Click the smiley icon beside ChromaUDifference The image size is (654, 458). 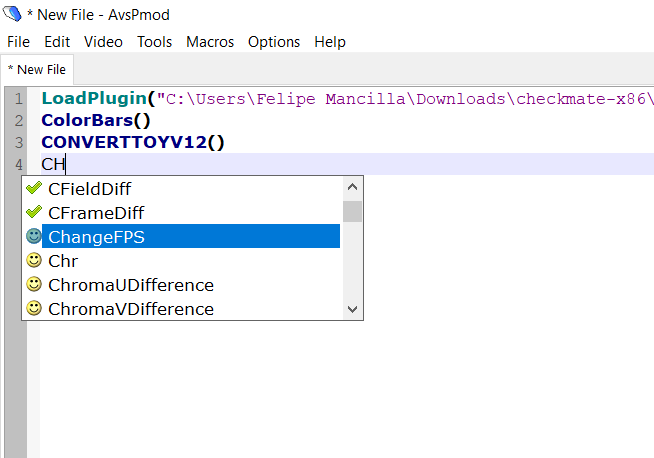tap(34, 284)
